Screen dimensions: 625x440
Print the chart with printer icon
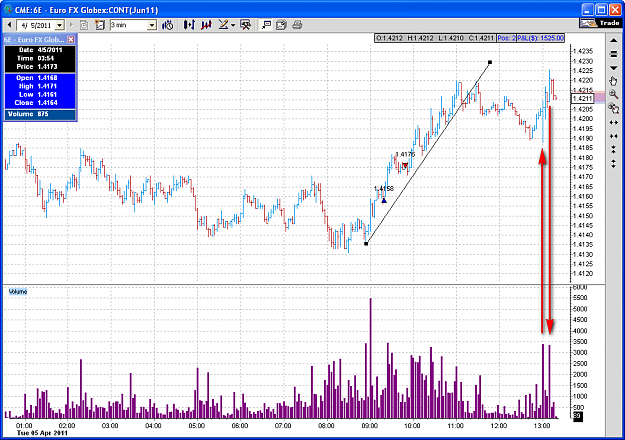pos(297,25)
